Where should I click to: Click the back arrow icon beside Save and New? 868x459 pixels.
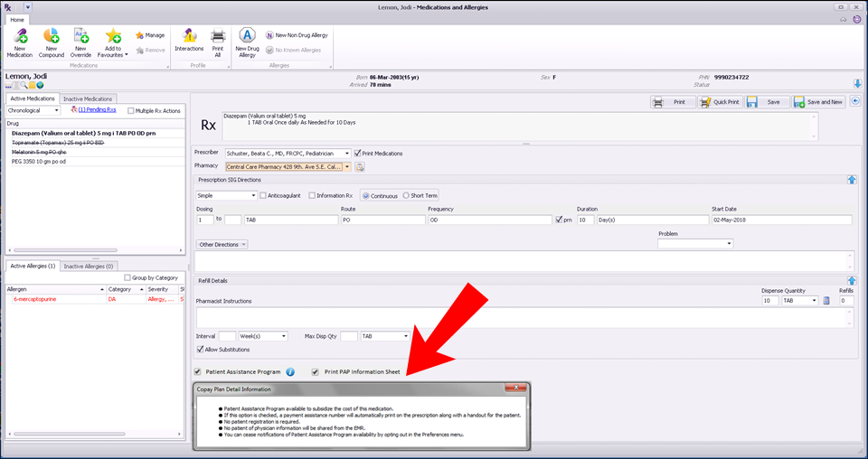[855, 101]
